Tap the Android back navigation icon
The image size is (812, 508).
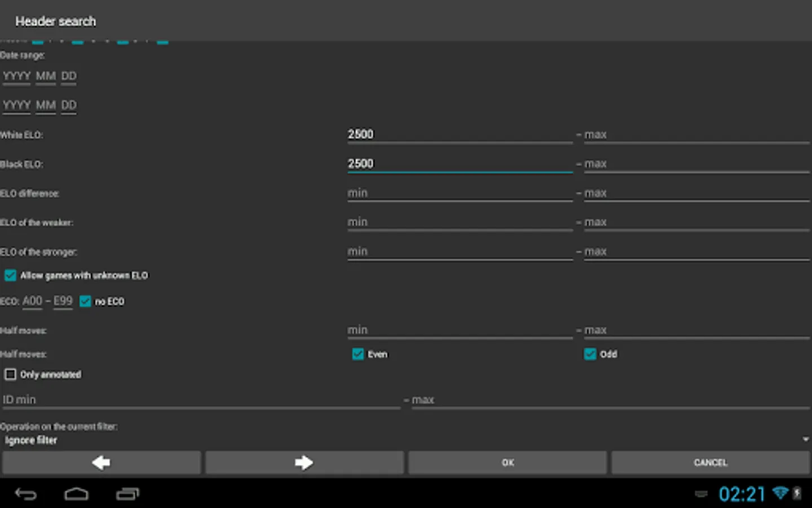tap(25, 494)
